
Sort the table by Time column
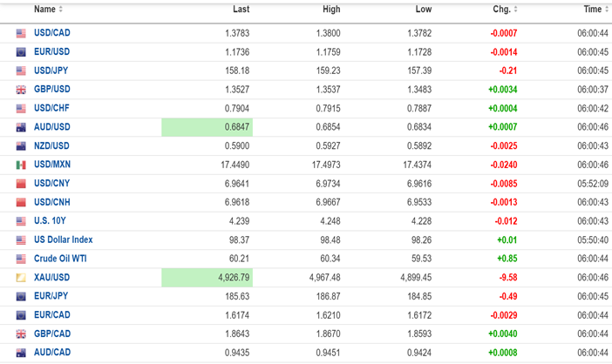tap(595, 10)
